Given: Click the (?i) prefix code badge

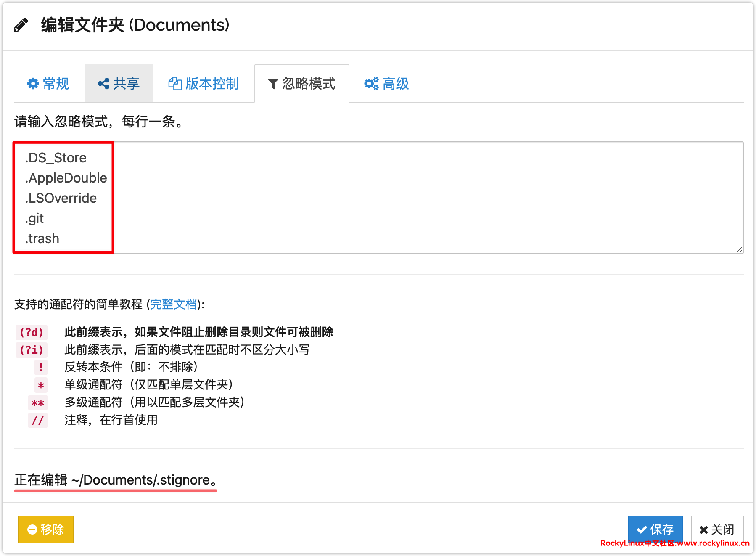Looking at the screenshot, I should [32, 350].
